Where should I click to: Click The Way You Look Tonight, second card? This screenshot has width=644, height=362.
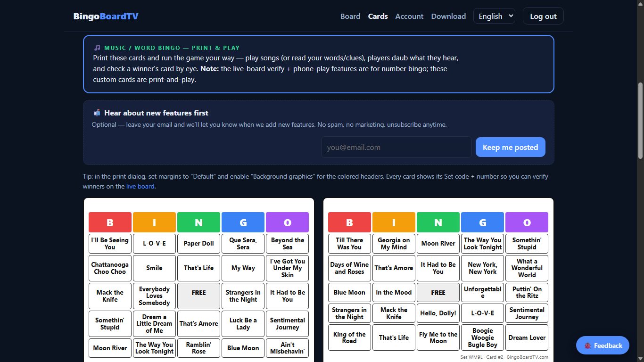pyautogui.click(x=482, y=244)
